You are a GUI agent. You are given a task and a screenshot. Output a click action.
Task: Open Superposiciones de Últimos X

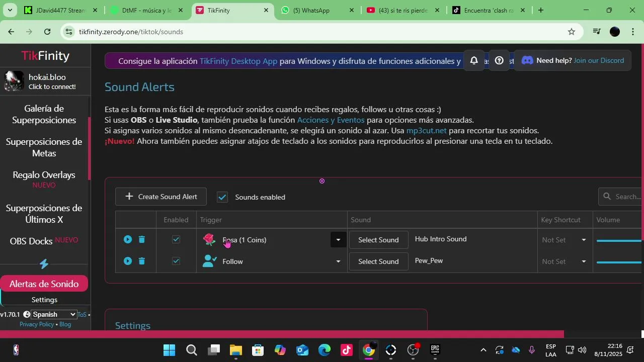click(44, 214)
